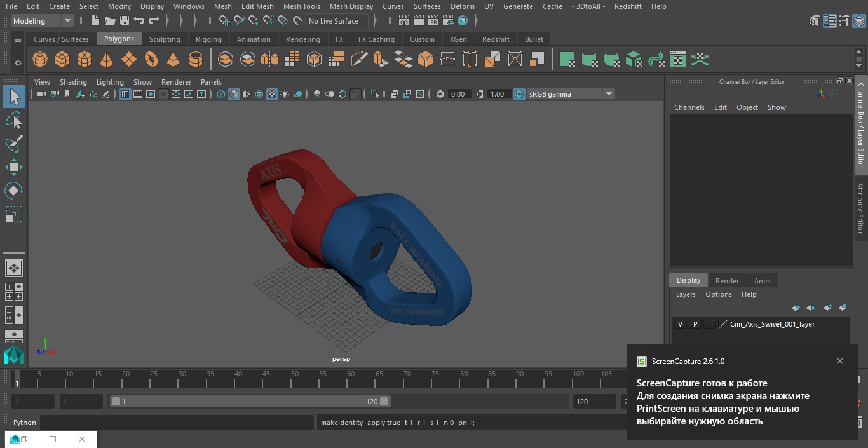The height and width of the screenshot is (448, 868).
Task: Toggle use all lights bulb icon
Action: 285,94
